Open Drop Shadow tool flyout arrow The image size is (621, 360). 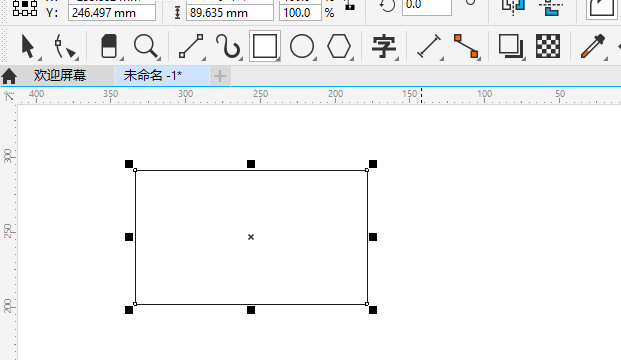tap(524, 59)
